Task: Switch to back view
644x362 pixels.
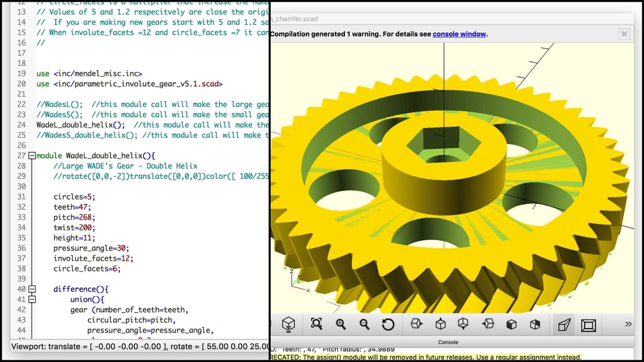Action: tap(534, 324)
